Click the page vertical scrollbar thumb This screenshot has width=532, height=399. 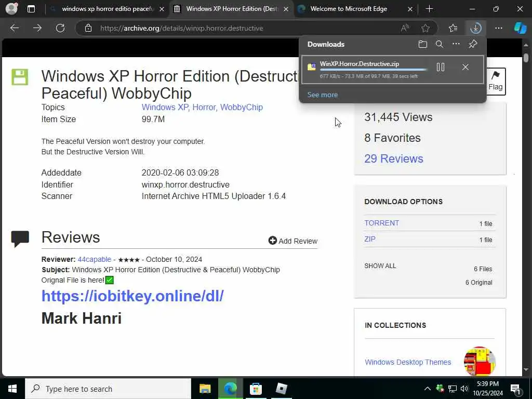point(526,57)
